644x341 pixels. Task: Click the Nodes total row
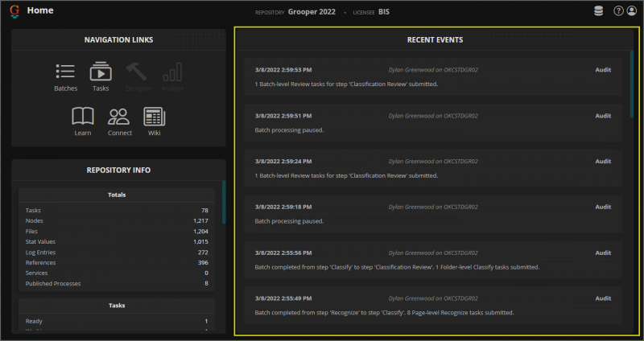117,221
